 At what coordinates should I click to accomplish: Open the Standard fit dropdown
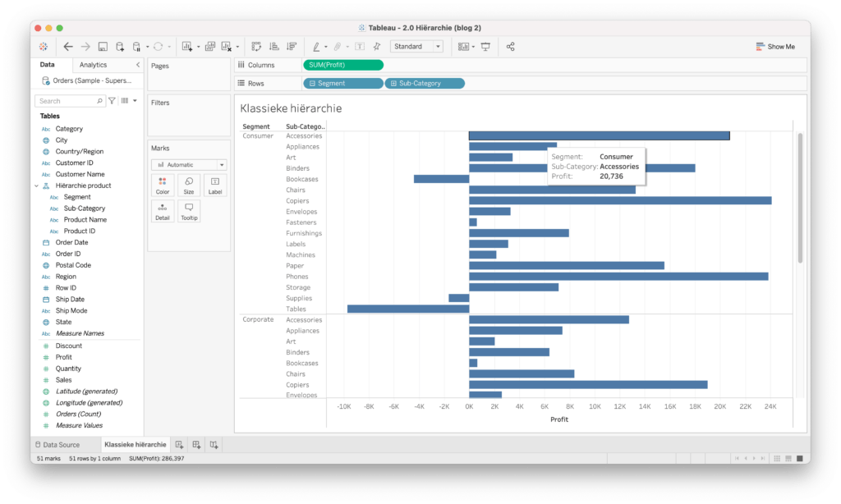[x=417, y=47]
